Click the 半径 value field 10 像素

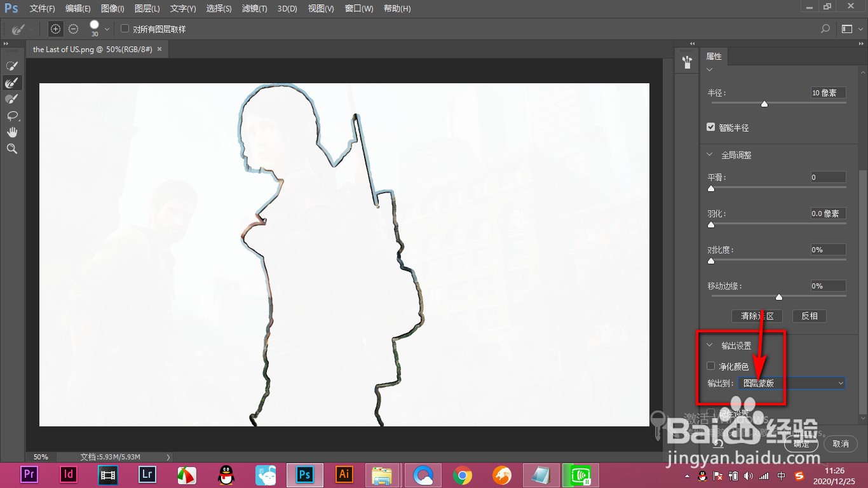(x=828, y=93)
